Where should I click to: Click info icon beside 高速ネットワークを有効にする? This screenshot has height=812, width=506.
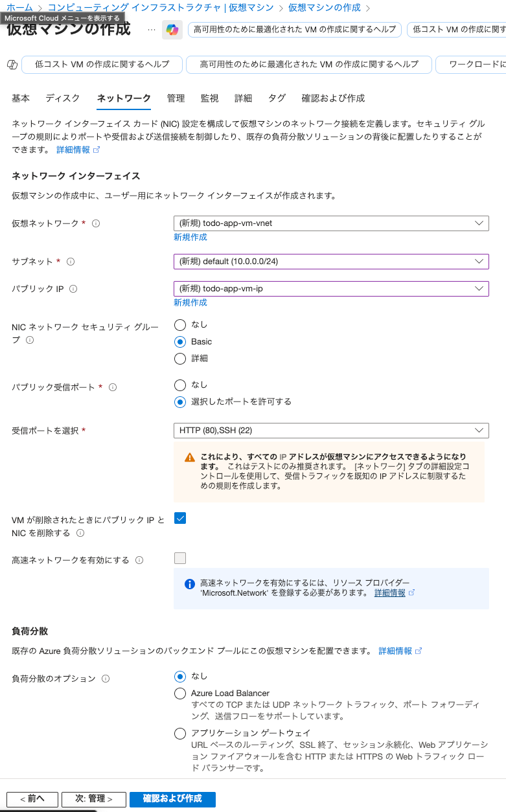tap(139, 560)
